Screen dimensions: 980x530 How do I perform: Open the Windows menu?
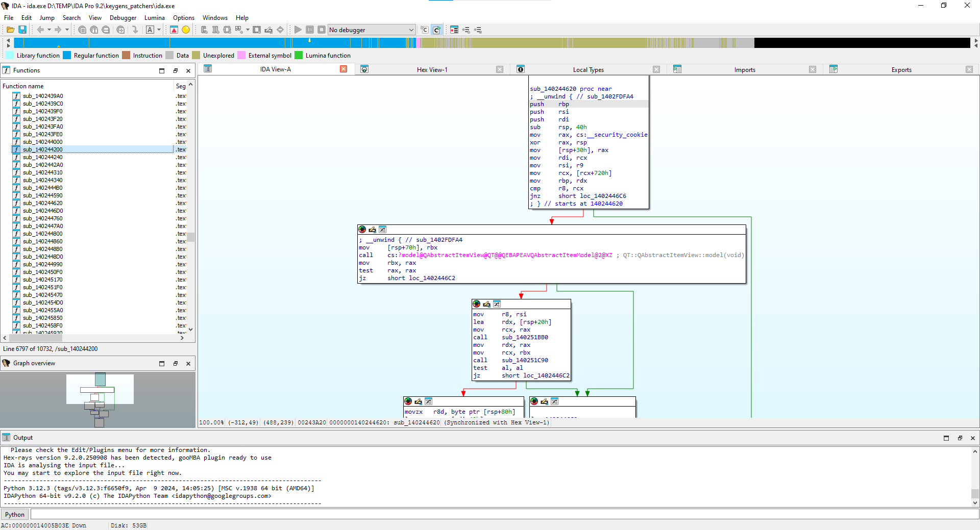click(215, 17)
